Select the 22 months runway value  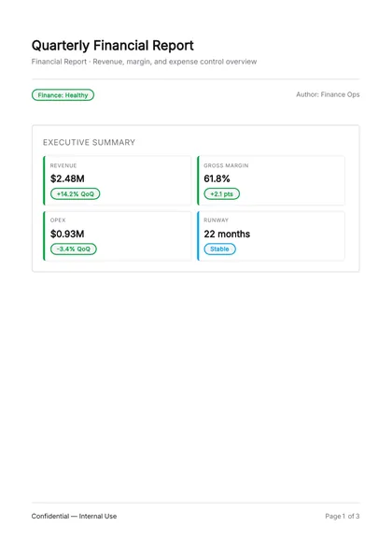(x=227, y=234)
